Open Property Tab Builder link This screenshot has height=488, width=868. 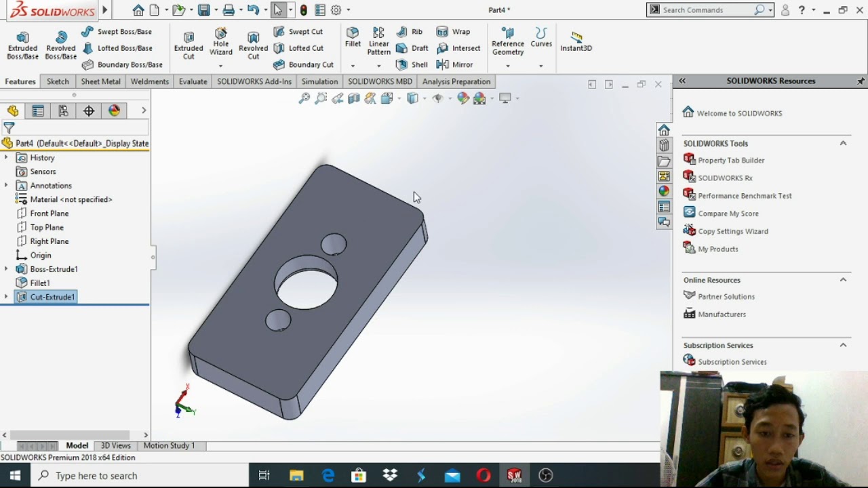731,161
